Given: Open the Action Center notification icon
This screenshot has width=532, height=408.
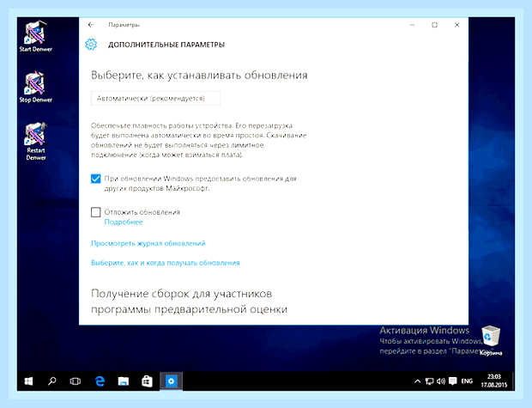Looking at the screenshot, I should 452,381.
